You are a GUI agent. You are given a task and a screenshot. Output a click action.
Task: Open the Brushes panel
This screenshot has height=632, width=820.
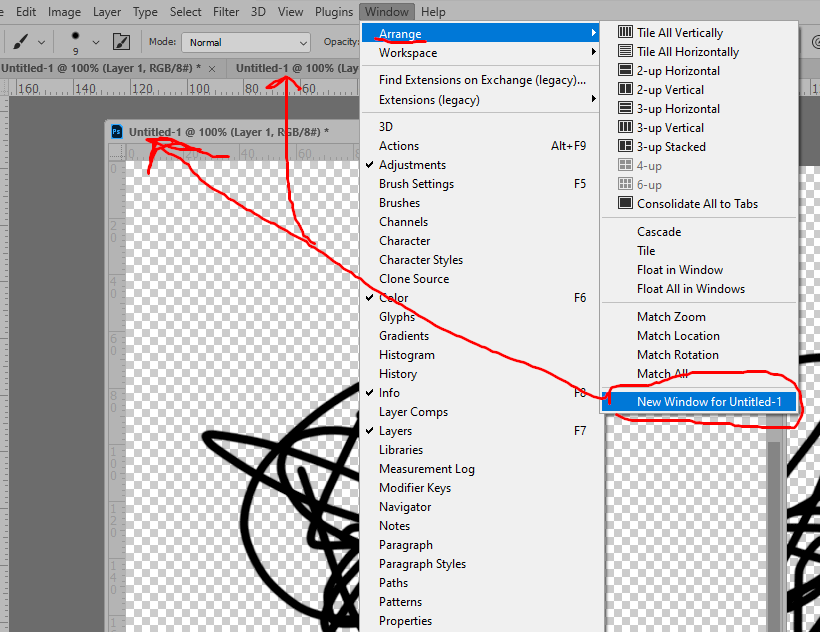[480, 203]
